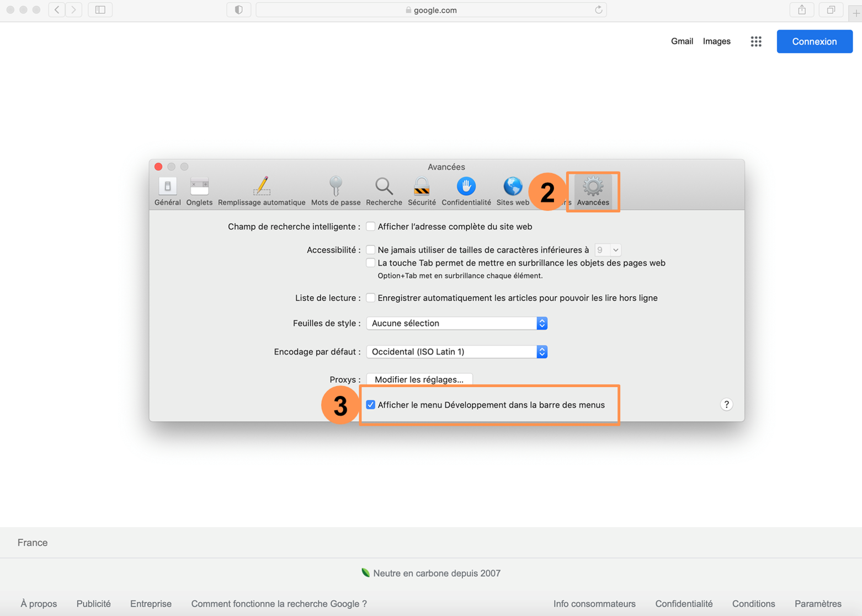
Task: Click the Safari share icon
Action: 802,10
